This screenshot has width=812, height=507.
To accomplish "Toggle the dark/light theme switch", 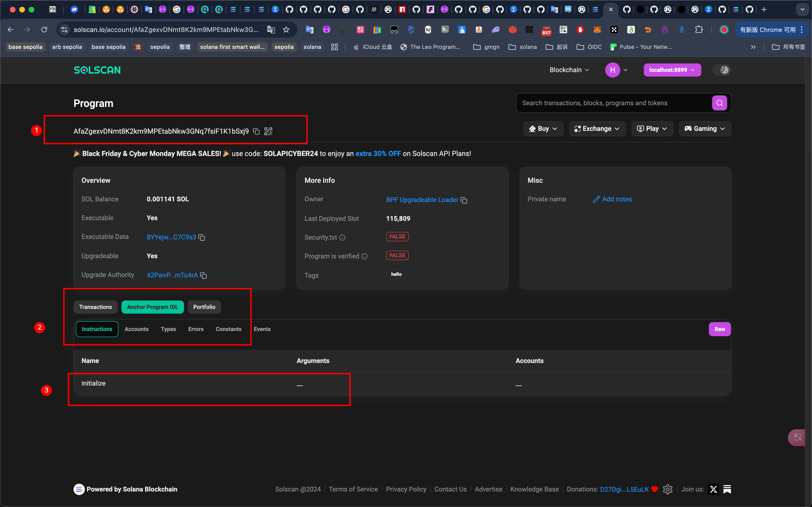I will point(722,70).
